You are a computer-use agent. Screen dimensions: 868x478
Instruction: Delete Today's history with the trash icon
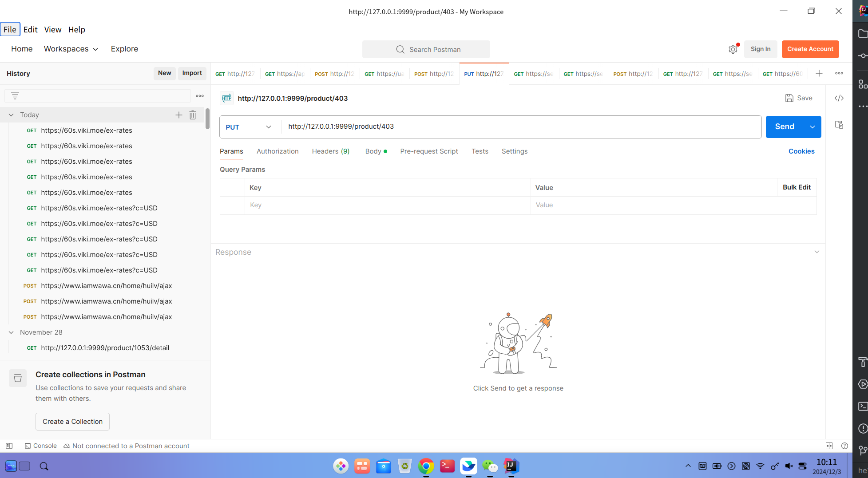pyautogui.click(x=193, y=115)
